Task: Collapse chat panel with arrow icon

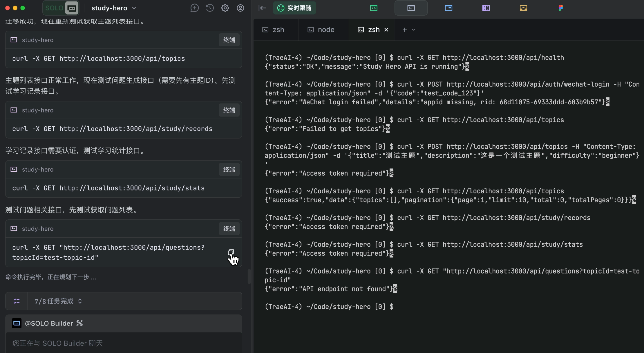Action: pos(262,8)
